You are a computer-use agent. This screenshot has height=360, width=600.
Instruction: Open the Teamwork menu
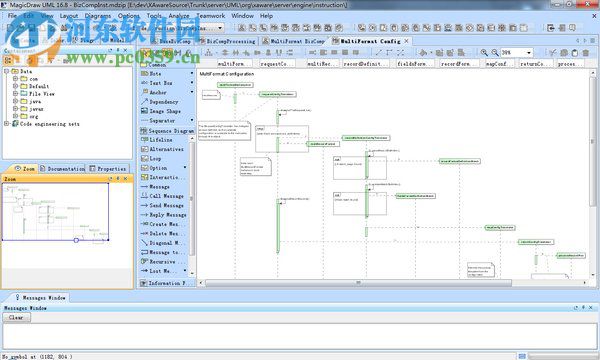pyautogui.click(x=211, y=16)
